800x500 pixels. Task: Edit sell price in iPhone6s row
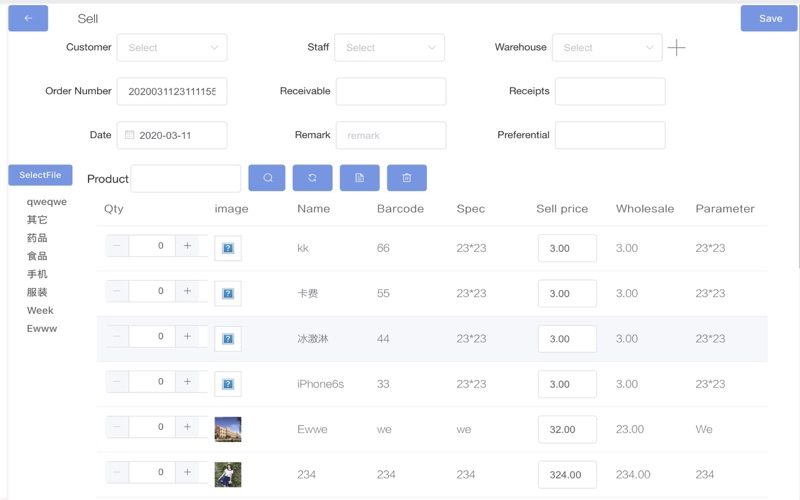pos(567,384)
